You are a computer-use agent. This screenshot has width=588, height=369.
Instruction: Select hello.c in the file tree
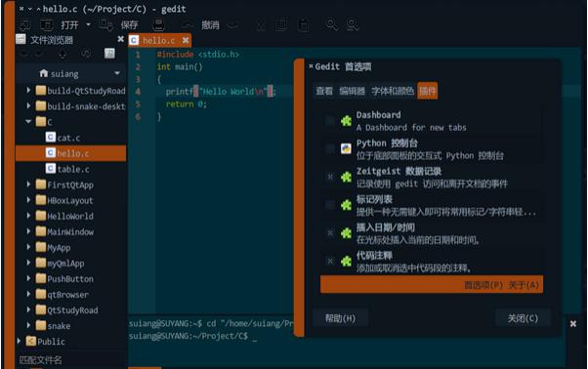(70, 153)
